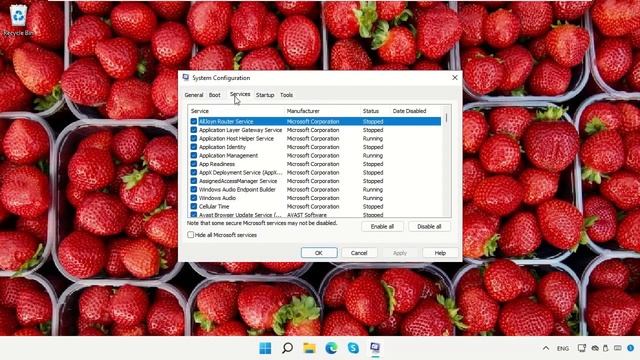This screenshot has width=640, height=360.
Task: Select Windows Audio Endpoint Builder row
Action: pos(315,189)
